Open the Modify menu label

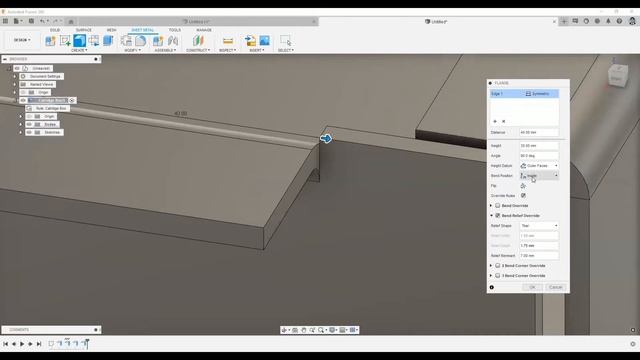click(x=132, y=50)
